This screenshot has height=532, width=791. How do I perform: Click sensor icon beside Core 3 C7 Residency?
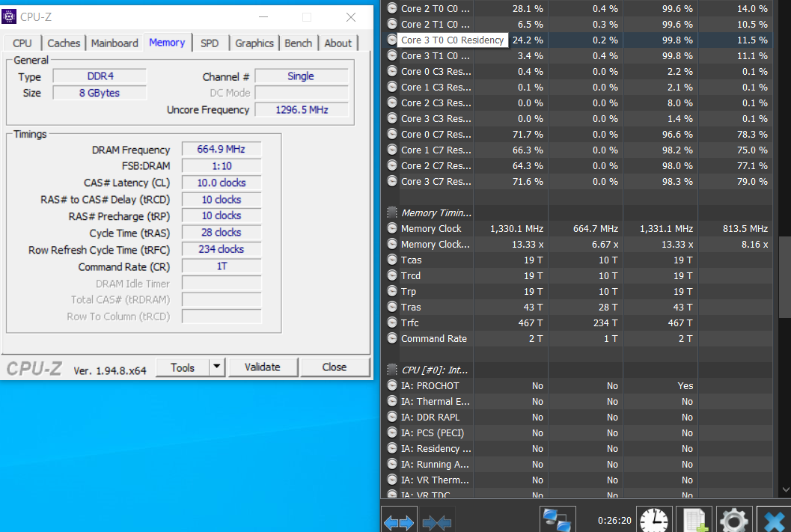[x=392, y=181]
